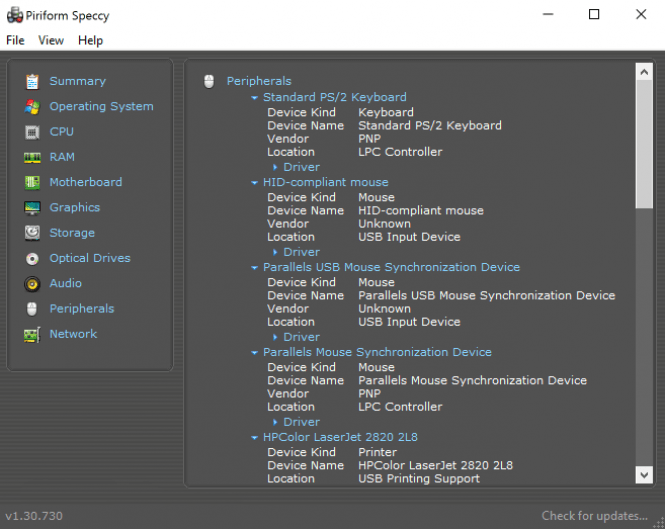Screen dimensions: 665x529
Task: Click 'Keyboard' Device Kind value
Action: [x=386, y=112]
